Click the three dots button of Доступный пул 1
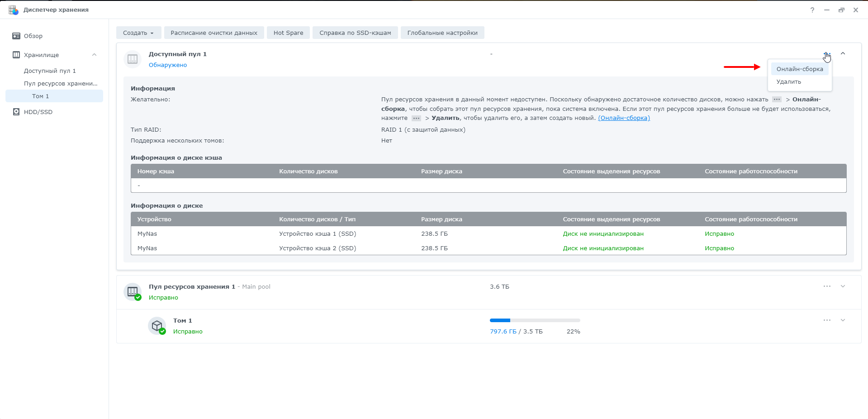This screenshot has height=419, width=868. (x=827, y=54)
